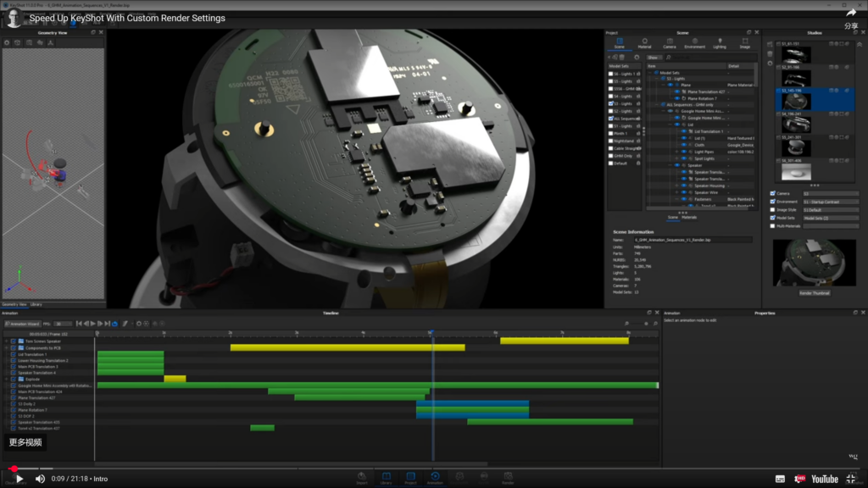The image size is (868, 488).
Task: Expand the Light Pipes tree node
Action: coord(676,152)
